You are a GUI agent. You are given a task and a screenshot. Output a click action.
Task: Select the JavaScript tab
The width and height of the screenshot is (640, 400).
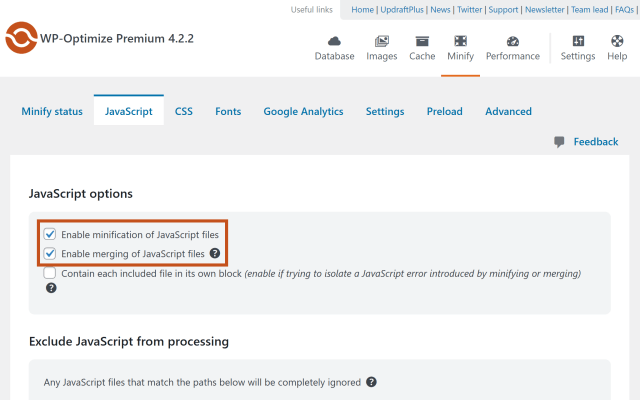129,111
